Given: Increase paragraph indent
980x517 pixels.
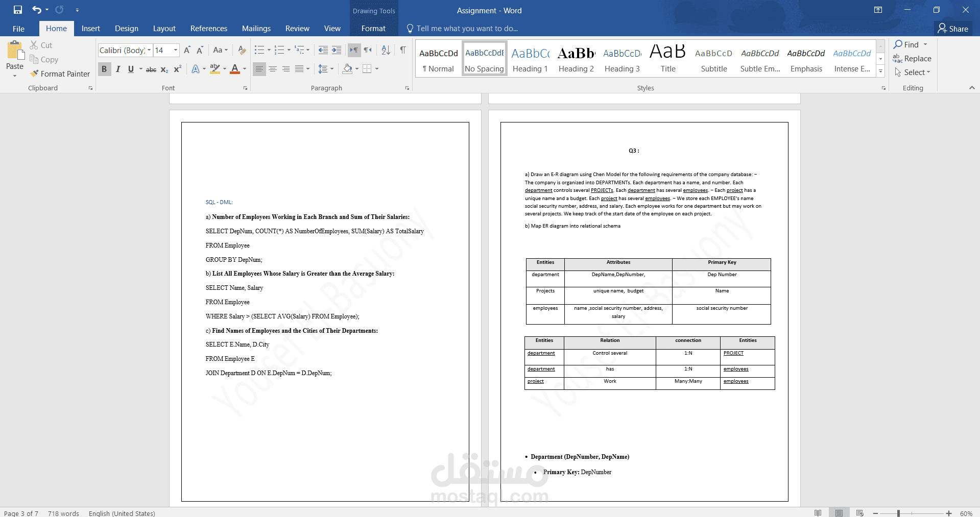Looking at the screenshot, I should pyautogui.click(x=337, y=50).
